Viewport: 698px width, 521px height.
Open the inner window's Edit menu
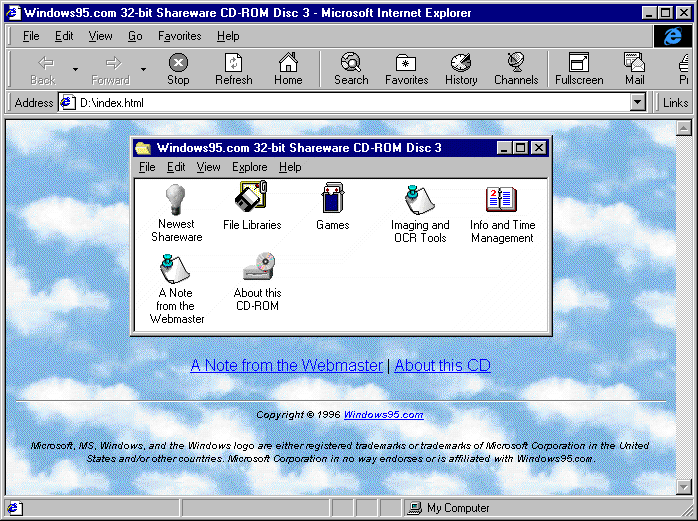(176, 167)
